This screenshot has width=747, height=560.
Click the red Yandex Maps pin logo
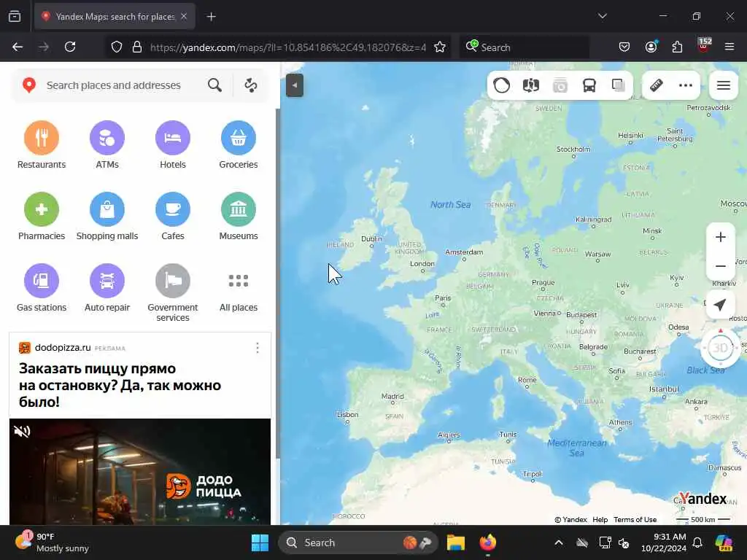tap(29, 85)
